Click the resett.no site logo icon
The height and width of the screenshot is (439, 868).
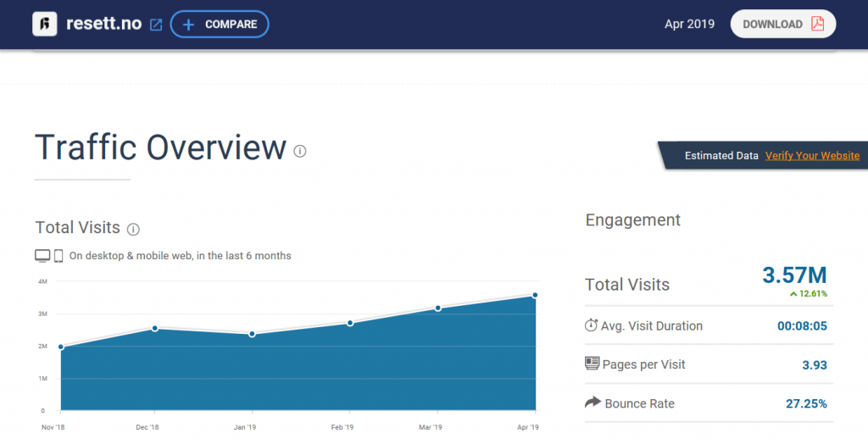point(45,24)
